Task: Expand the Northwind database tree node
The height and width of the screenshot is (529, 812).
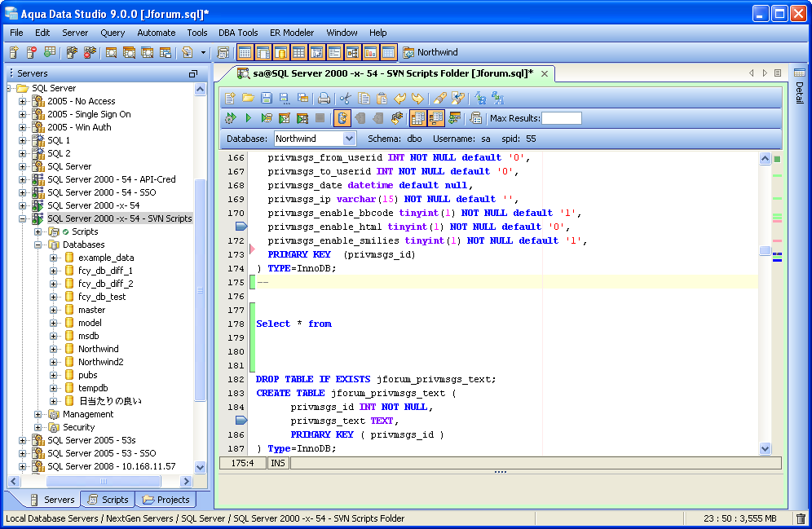Action: 54,349
